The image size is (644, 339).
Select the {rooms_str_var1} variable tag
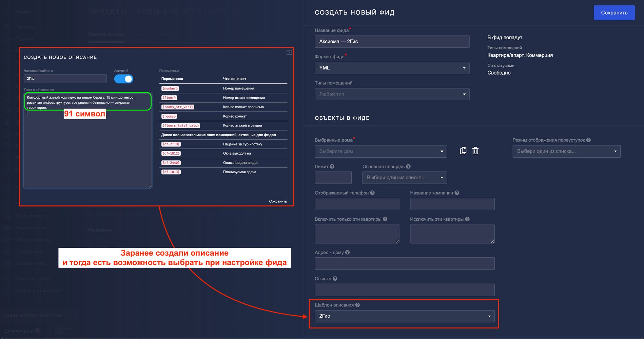coord(178,107)
